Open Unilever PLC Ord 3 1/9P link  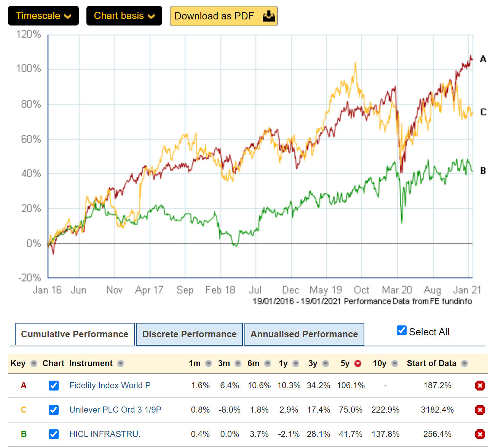[x=115, y=410]
